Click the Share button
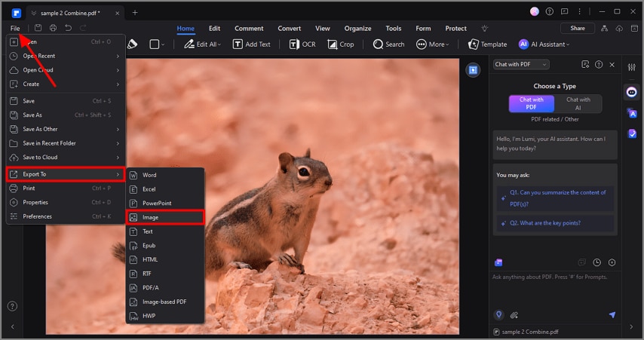The width and height of the screenshot is (644, 340). click(578, 28)
